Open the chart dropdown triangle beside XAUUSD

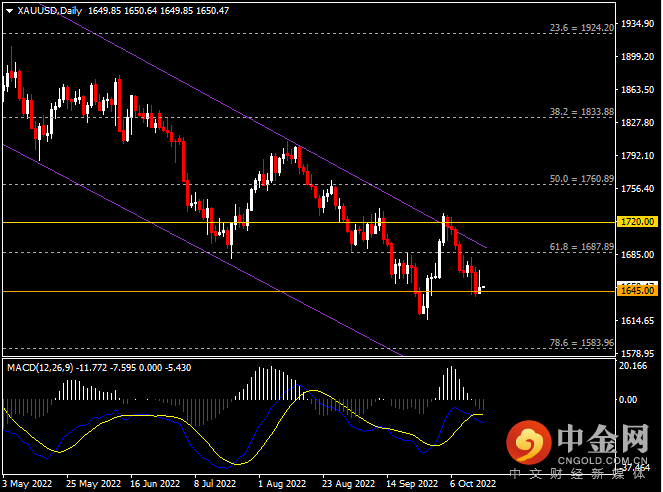(9, 11)
